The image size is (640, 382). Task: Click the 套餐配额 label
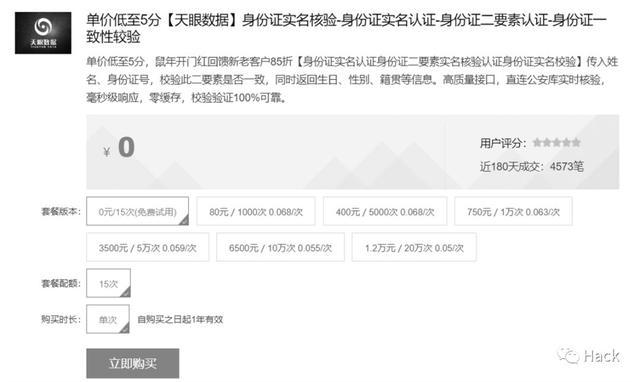coord(61,283)
